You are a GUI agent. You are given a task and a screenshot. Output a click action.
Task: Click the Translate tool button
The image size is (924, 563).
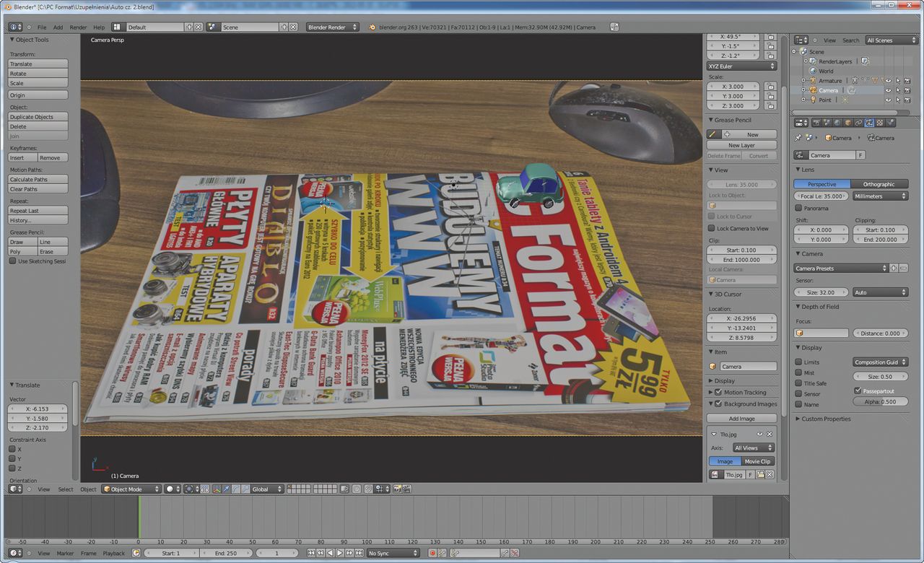(38, 64)
